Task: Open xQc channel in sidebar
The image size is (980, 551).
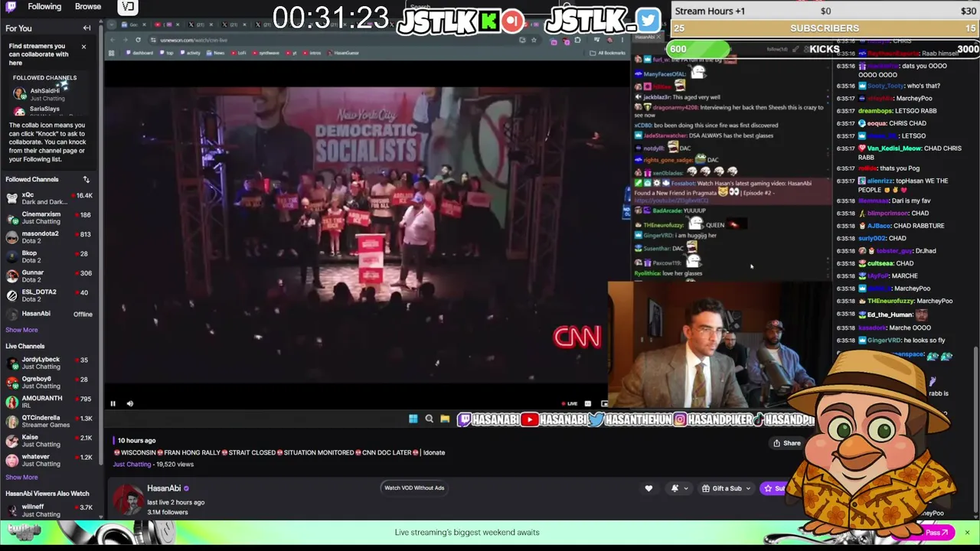Action: coord(49,198)
